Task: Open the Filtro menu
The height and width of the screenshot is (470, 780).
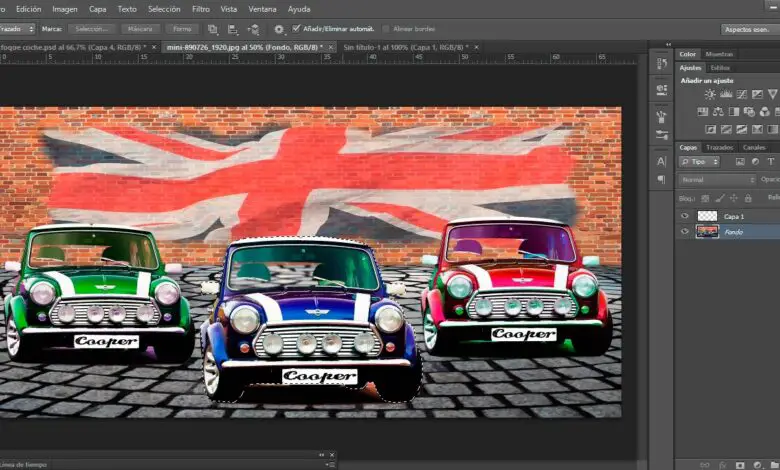Action: coord(200,9)
